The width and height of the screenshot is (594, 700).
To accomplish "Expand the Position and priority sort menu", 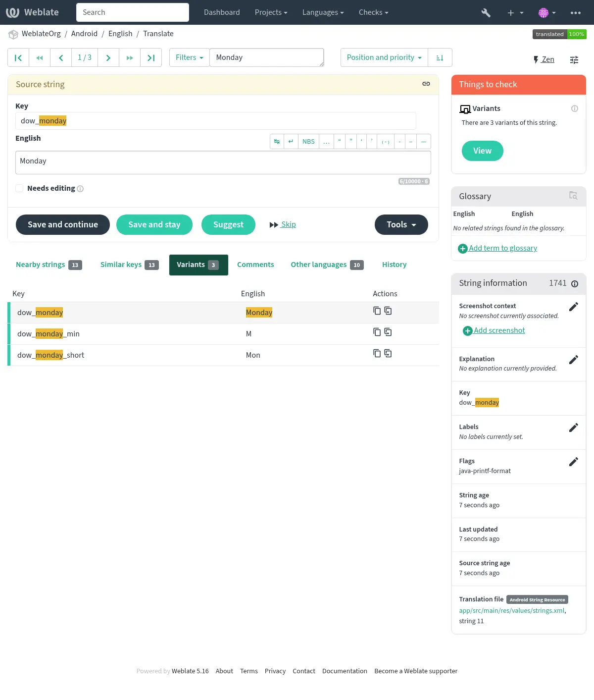I will tap(384, 58).
